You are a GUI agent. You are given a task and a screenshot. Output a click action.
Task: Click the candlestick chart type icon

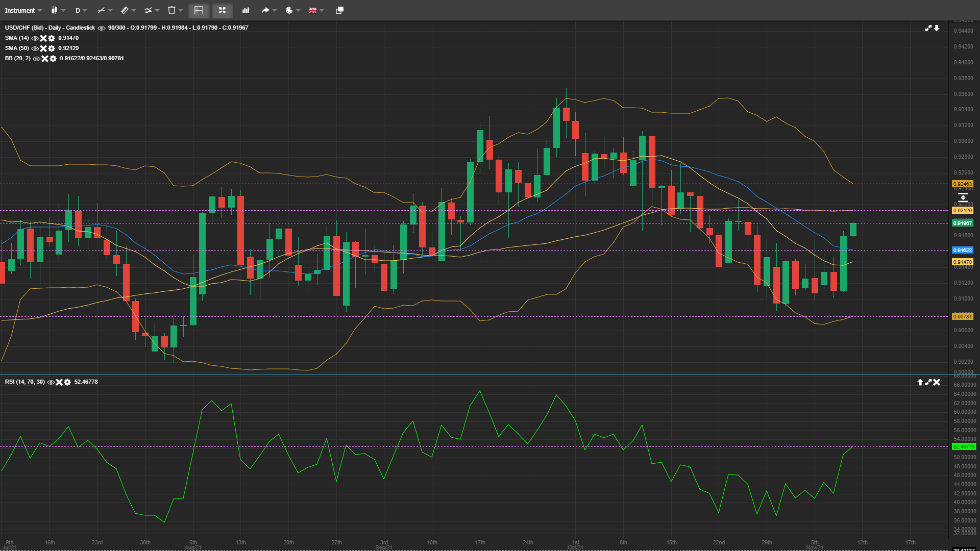click(x=54, y=10)
